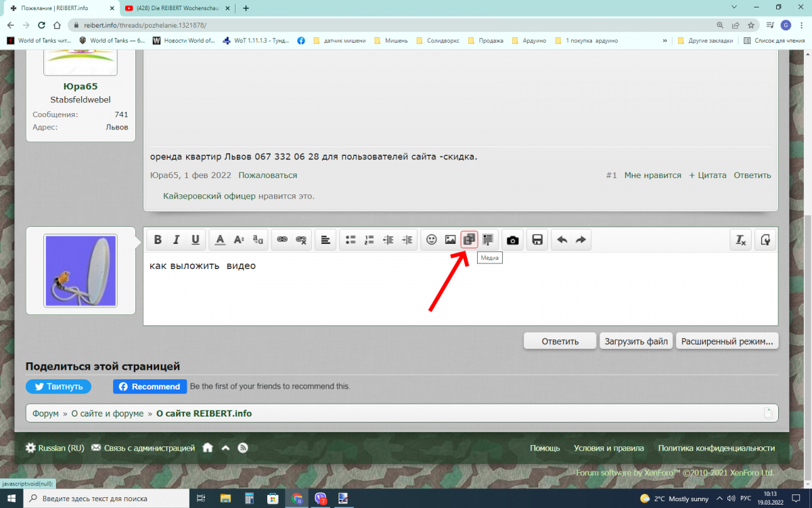Open Ардуино bookmark folder
The width and height of the screenshot is (812, 508).
coord(528,41)
